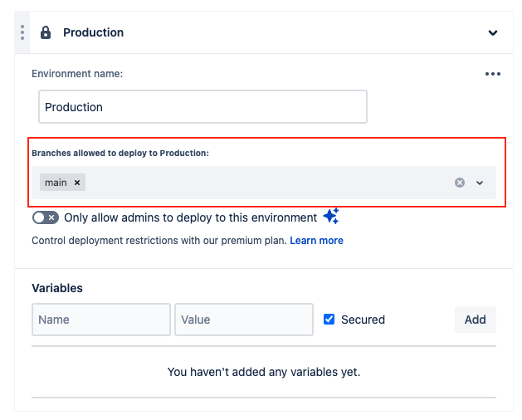Clear all selected branches with circle X
The image size is (522, 420).
[460, 183]
